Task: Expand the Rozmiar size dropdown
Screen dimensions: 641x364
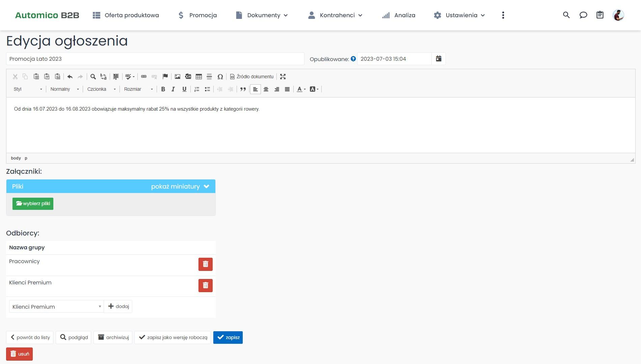Action: point(138,89)
